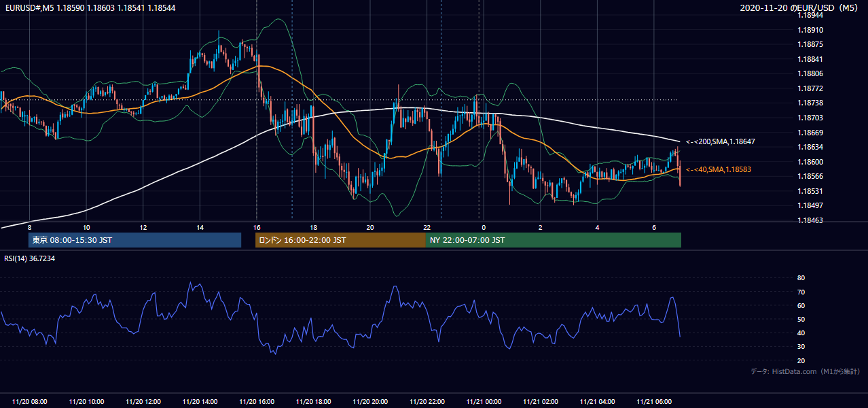This screenshot has width=868, height=408.
Task: Select the 200 SMA label 1.18647
Action: tap(720, 141)
